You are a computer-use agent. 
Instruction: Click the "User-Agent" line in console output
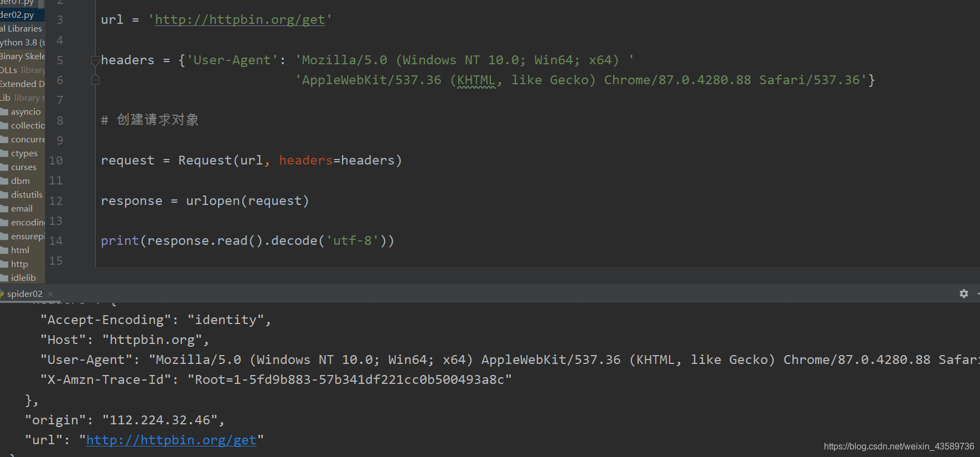tap(509, 360)
